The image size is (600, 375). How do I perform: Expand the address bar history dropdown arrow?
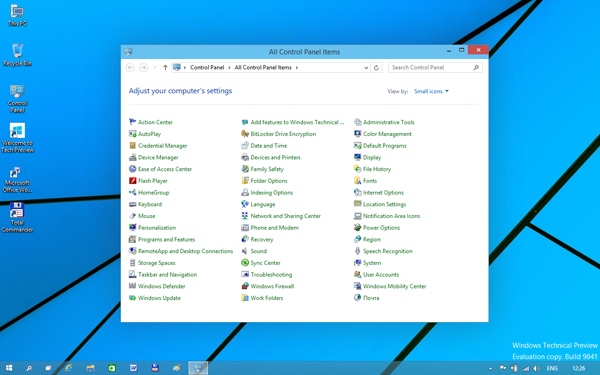(x=366, y=68)
